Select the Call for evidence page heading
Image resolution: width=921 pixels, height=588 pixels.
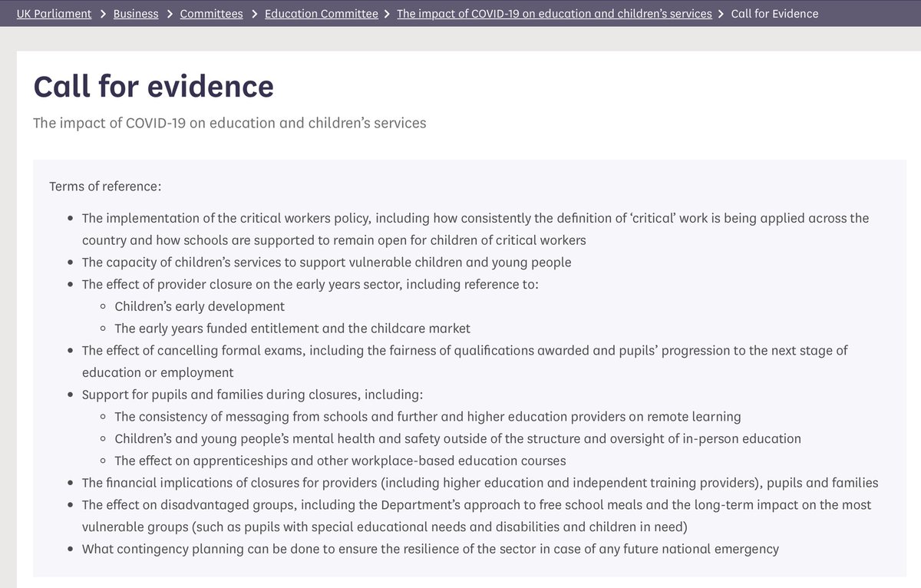pyautogui.click(x=152, y=87)
